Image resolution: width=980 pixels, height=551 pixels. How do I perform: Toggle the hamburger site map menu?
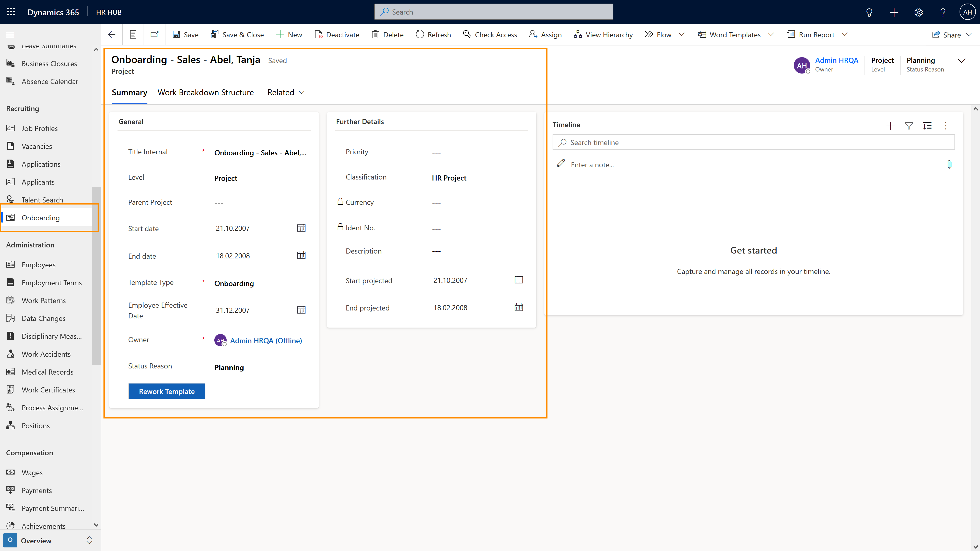click(10, 35)
